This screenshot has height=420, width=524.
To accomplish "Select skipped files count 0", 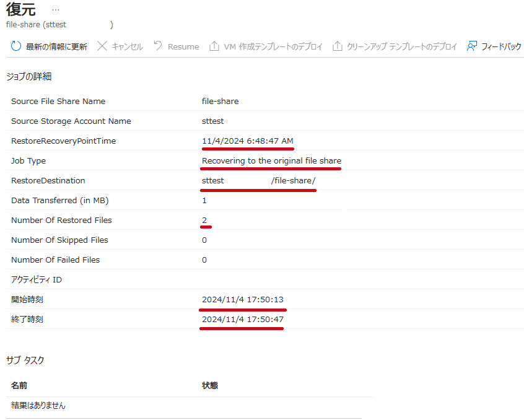I will [204, 240].
